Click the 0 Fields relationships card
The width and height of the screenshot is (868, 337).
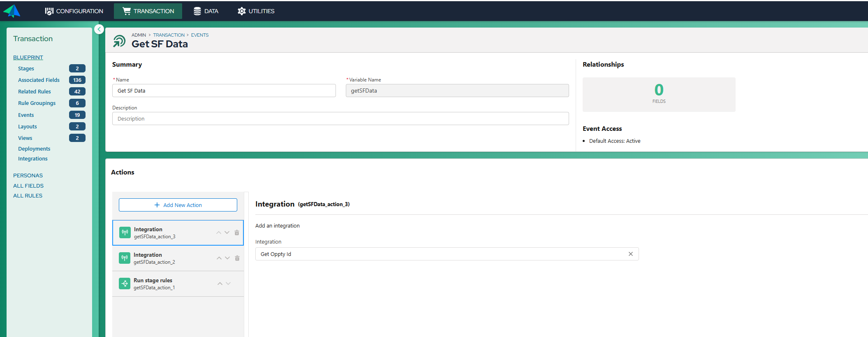pos(659,95)
